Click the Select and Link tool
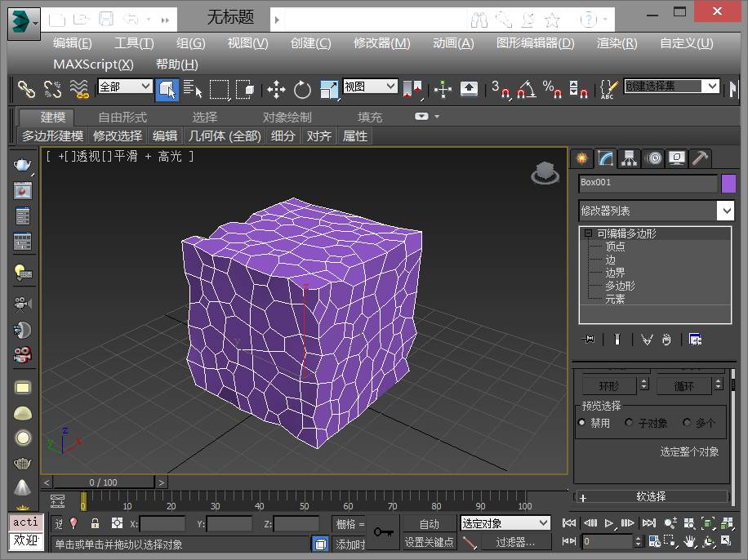 (x=26, y=89)
